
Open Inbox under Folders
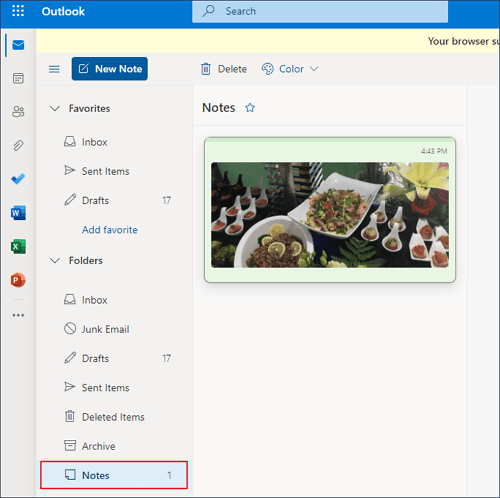(114, 300)
